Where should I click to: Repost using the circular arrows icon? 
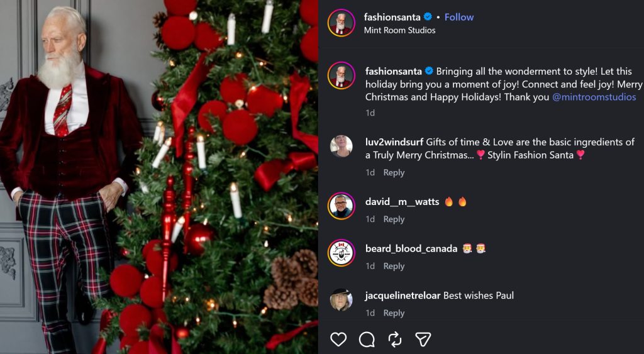click(x=395, y=340)
